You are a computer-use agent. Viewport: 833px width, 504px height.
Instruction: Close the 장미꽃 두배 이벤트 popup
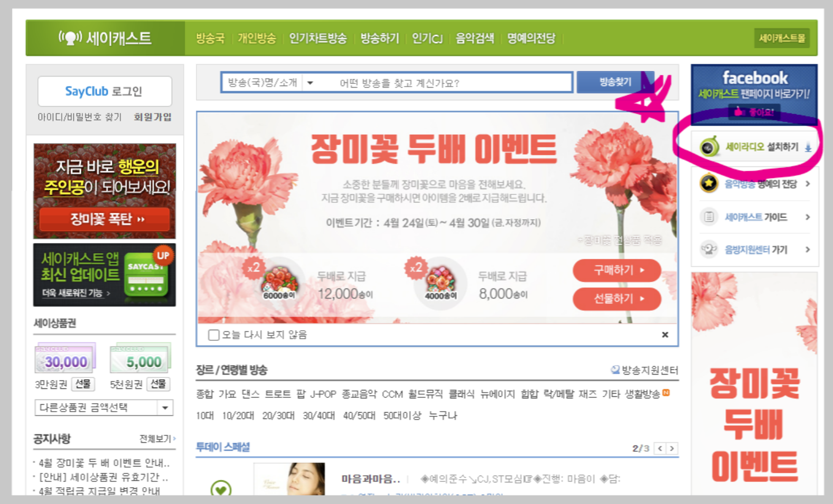click(x=665, y=334)
